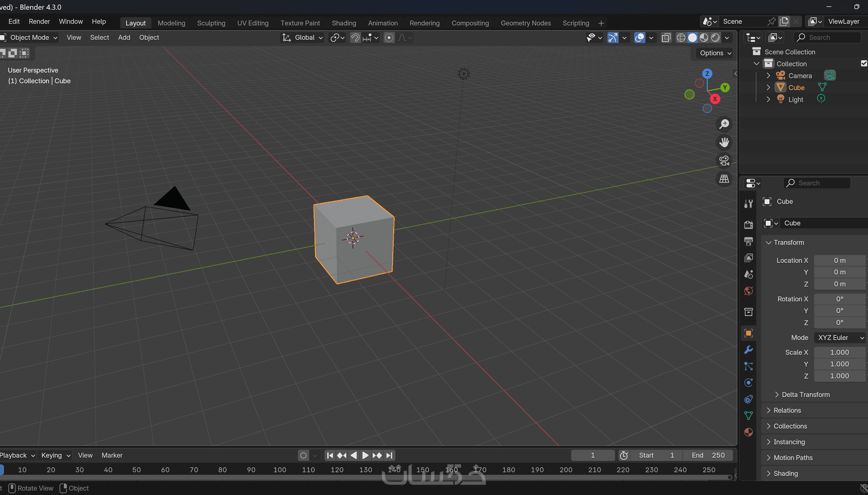This screenshot has width=868, height=495.
Task: Open the Add menu in viewport header
Action: [x=124, y=37]
